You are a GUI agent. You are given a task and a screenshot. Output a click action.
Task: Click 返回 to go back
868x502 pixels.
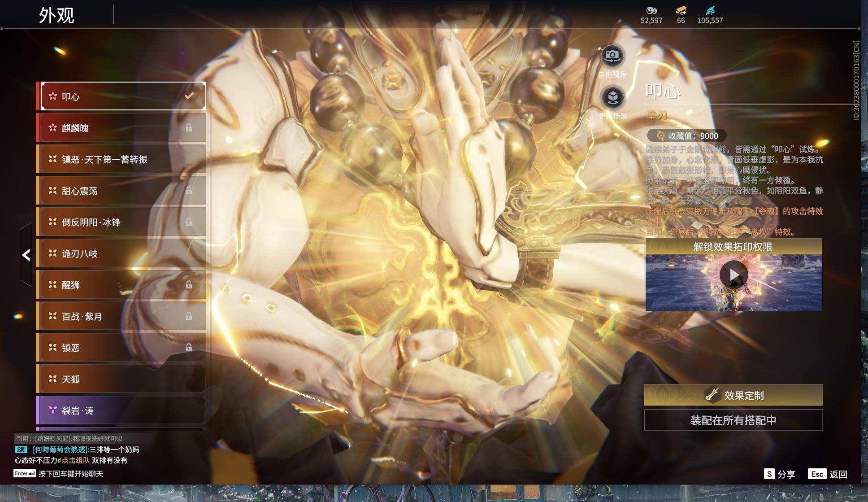[x=838, y=474]
